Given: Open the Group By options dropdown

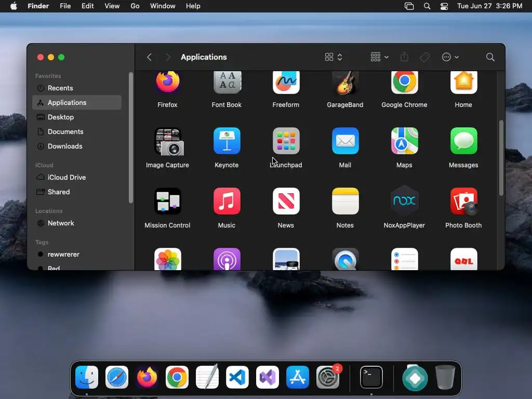Looking at the screenshot, I should 379,57.
